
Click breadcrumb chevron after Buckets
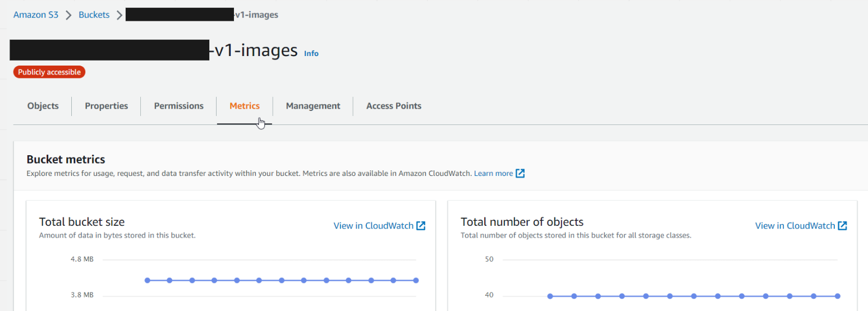(119, 15)
